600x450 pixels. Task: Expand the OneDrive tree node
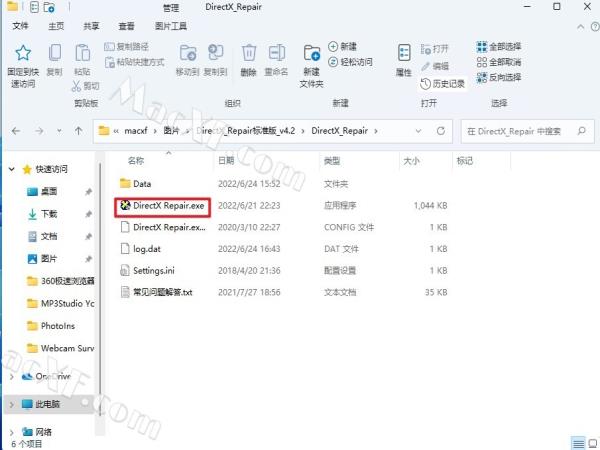12,377
